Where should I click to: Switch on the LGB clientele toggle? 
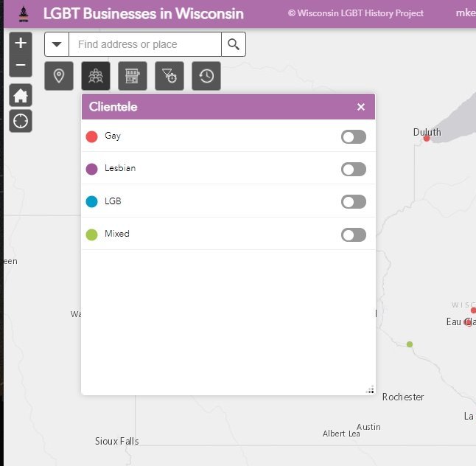coord(353,201)
